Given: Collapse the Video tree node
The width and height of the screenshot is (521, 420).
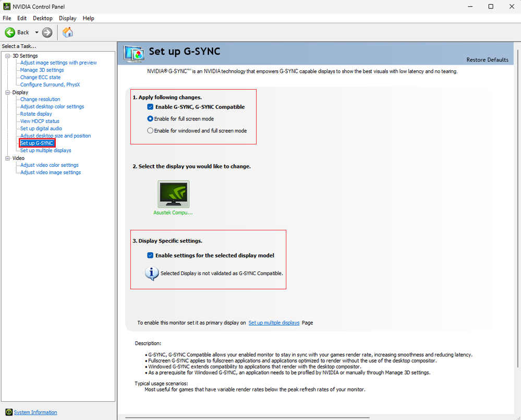Looking at the screenshot, I should [7, 158].
